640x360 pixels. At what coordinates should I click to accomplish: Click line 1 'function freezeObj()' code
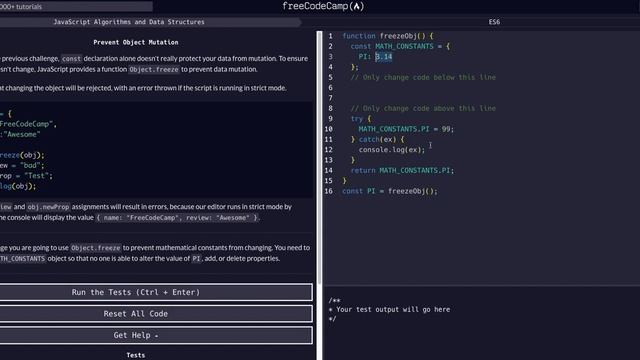click(388, 36)
